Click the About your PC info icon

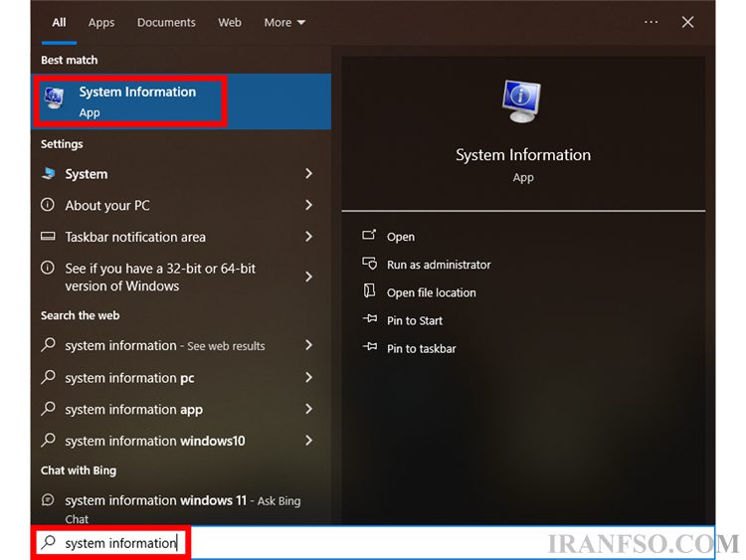[x=48, y=205]
